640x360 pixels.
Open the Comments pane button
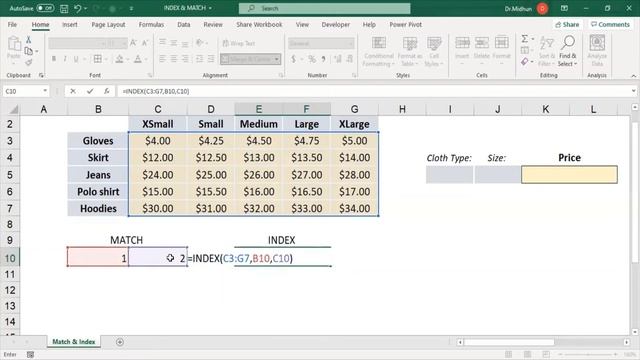click(610, 24)
